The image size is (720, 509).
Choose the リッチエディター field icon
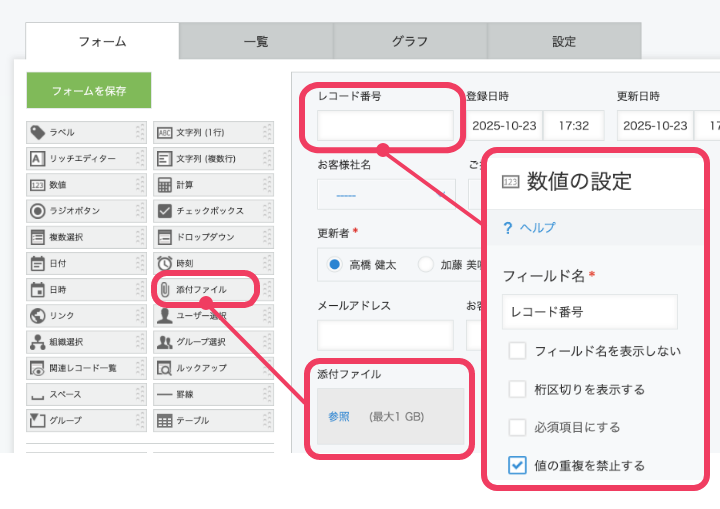click(37, 158)
